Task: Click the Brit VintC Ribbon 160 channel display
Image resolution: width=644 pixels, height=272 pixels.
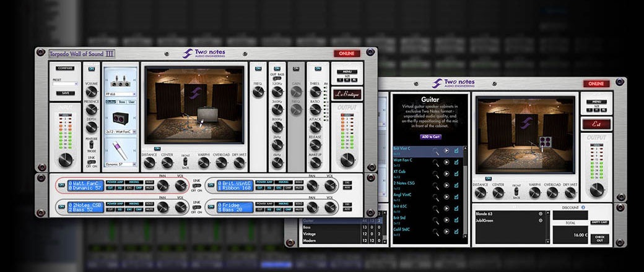Action: (235, 185)
